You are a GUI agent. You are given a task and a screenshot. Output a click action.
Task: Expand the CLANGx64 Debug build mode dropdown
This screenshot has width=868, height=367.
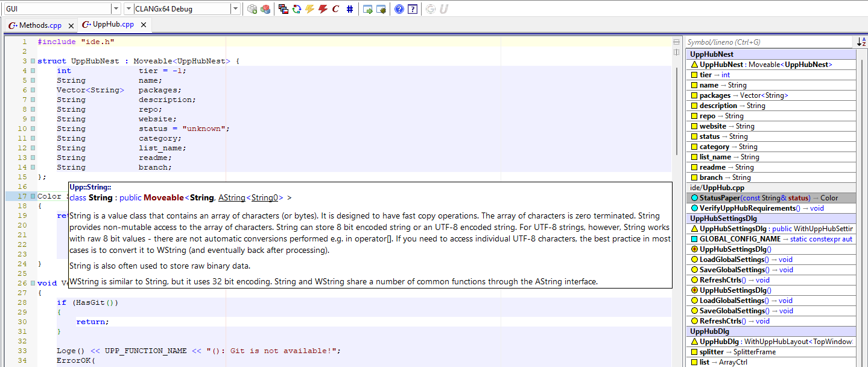(235, 9)
